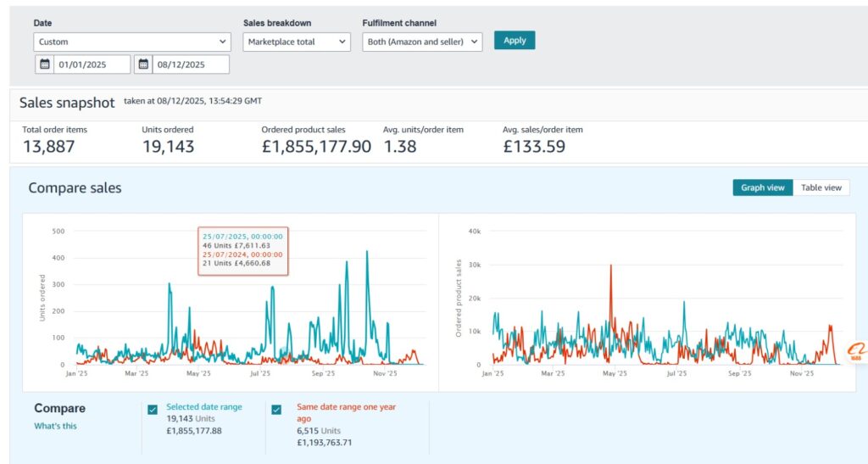Switch to Graph view
The width and height of the screenshot is (868, 464).
click(x=763, y=187)
